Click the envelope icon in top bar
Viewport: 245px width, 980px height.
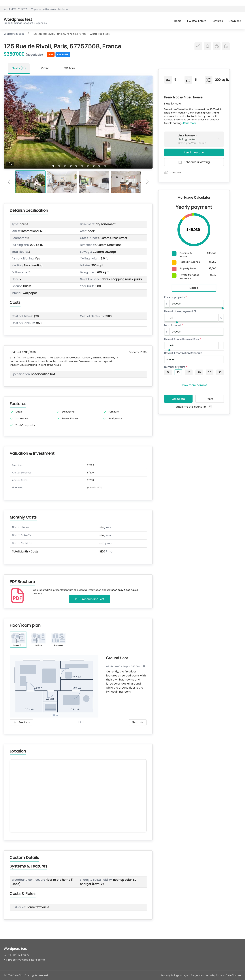click(x=32, y=9)
